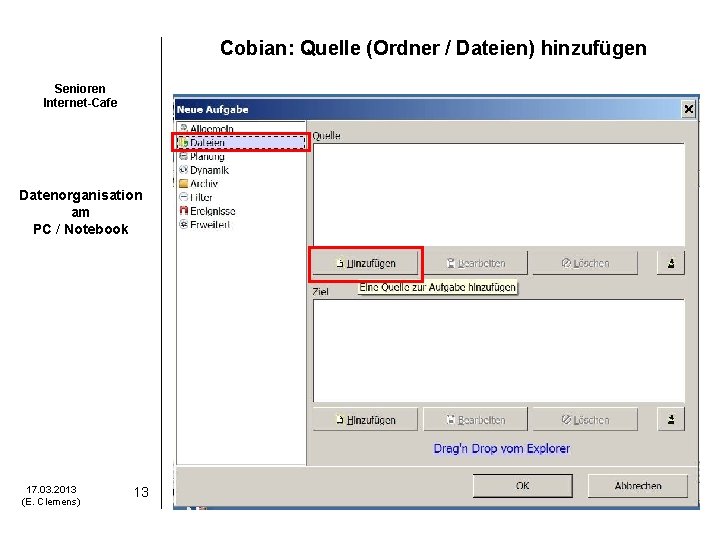This screenshot has height=540, width=720.
Task: Click Bearbeiten below the Quelle list
Action: 475,264
